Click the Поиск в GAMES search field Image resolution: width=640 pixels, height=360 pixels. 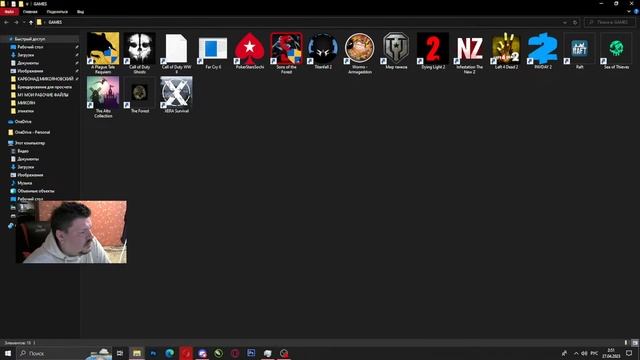[610, 22]
